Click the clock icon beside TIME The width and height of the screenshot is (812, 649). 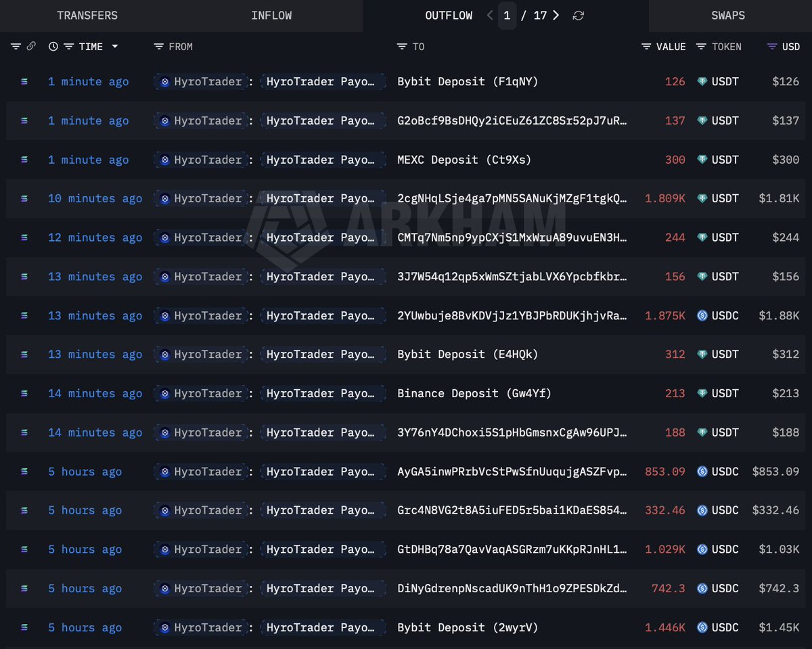(x=53, y=47)
